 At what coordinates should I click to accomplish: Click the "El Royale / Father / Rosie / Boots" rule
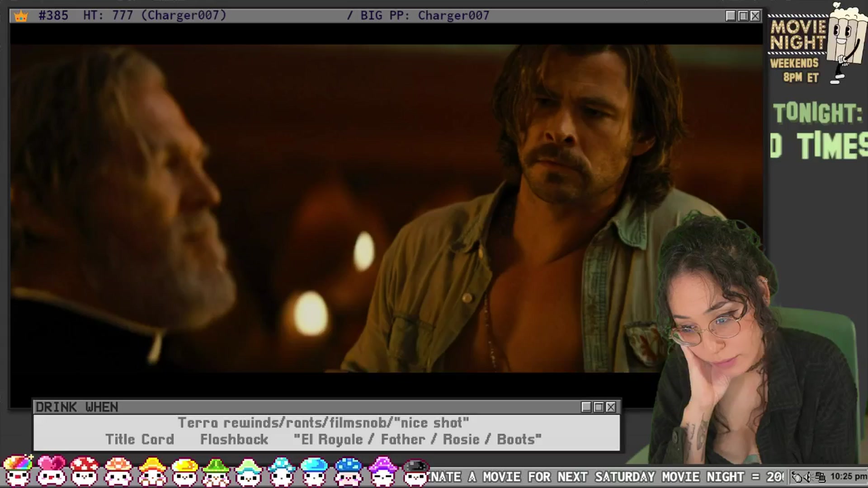[x=417, y=440]
